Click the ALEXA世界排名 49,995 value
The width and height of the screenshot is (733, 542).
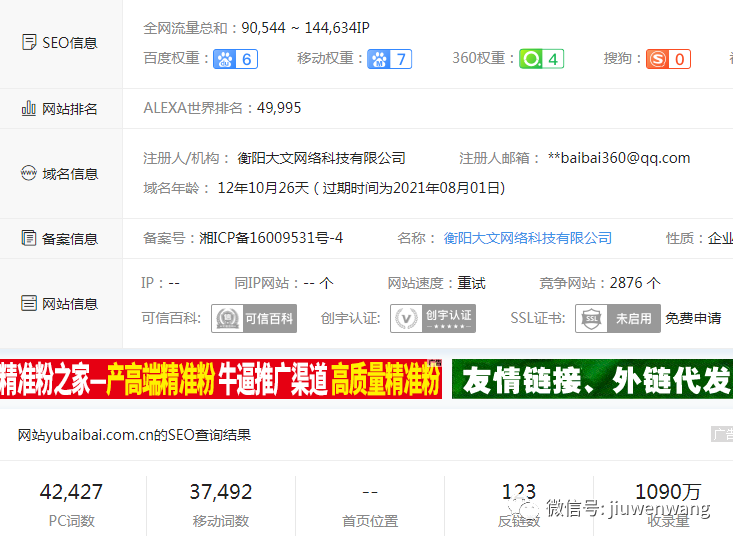279,108
